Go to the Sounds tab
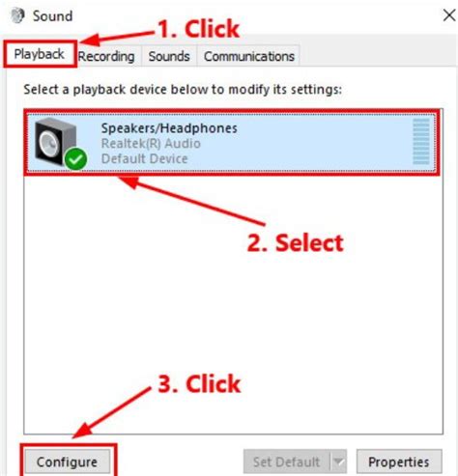458x476 pixels. pyautogui.click(x=169, y=56)
